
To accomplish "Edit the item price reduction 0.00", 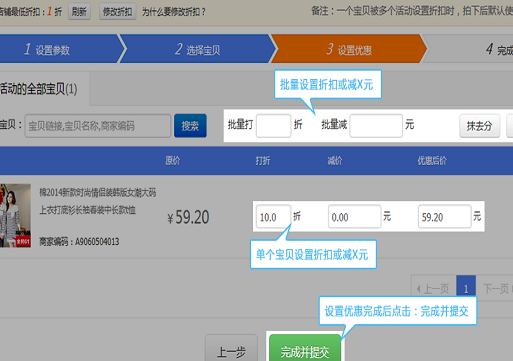I will coord(354,217).
